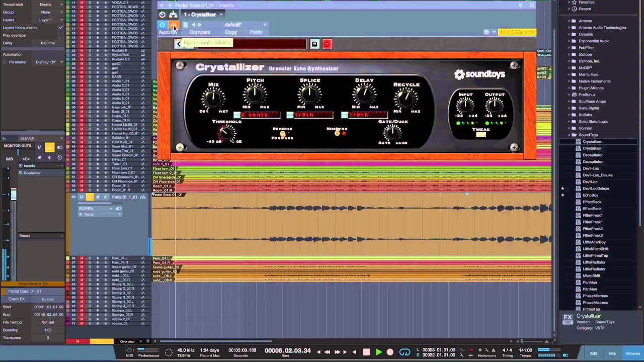The width and height of the screenshot is (644, 362).
Task: Click the Event FX Enable button
Action: [x=48, y=299]
